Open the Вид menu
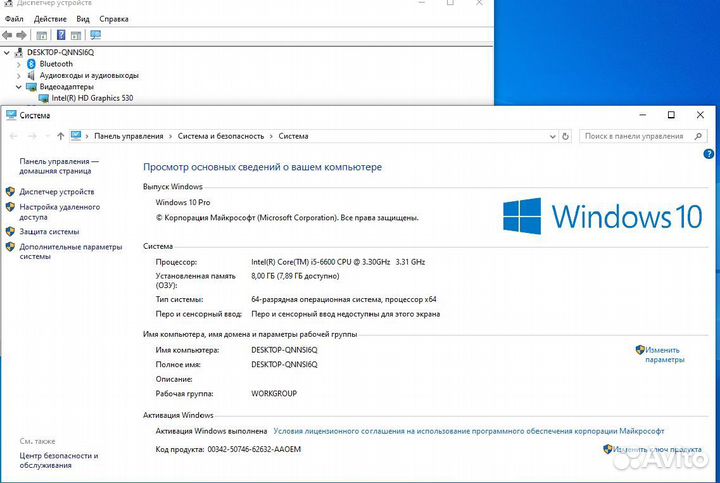The image size is (720, 483). [x=83, y=19]
